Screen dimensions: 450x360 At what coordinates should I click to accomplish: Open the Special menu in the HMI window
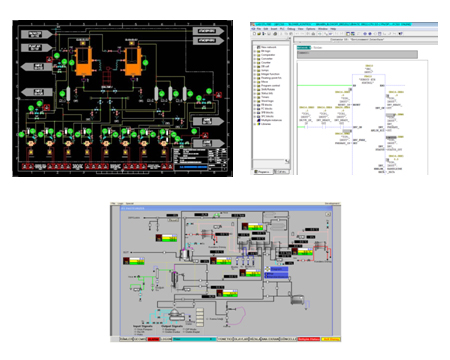[x=129, y=203]
